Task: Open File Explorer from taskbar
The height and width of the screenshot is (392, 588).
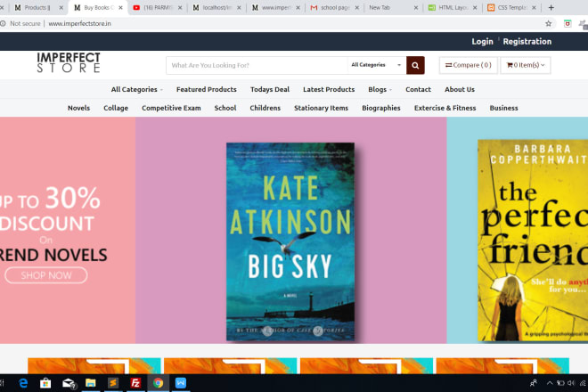Action: (90, 383)
